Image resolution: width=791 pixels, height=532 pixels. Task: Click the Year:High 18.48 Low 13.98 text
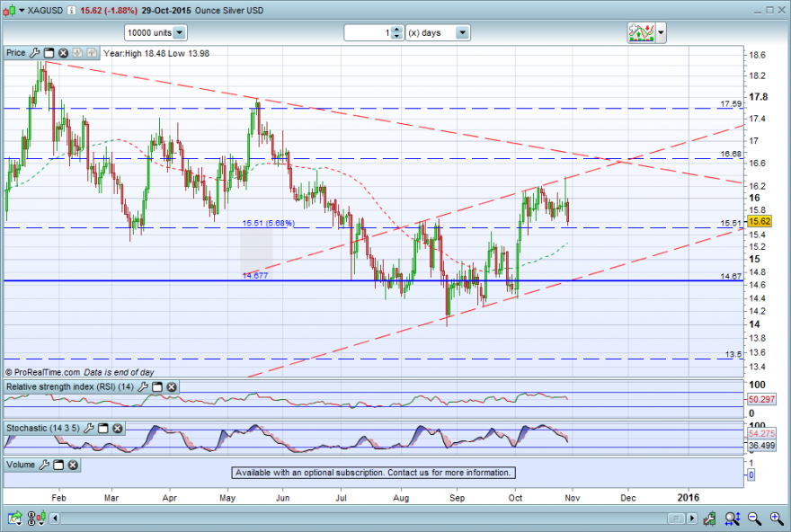[x=156, y=53]
